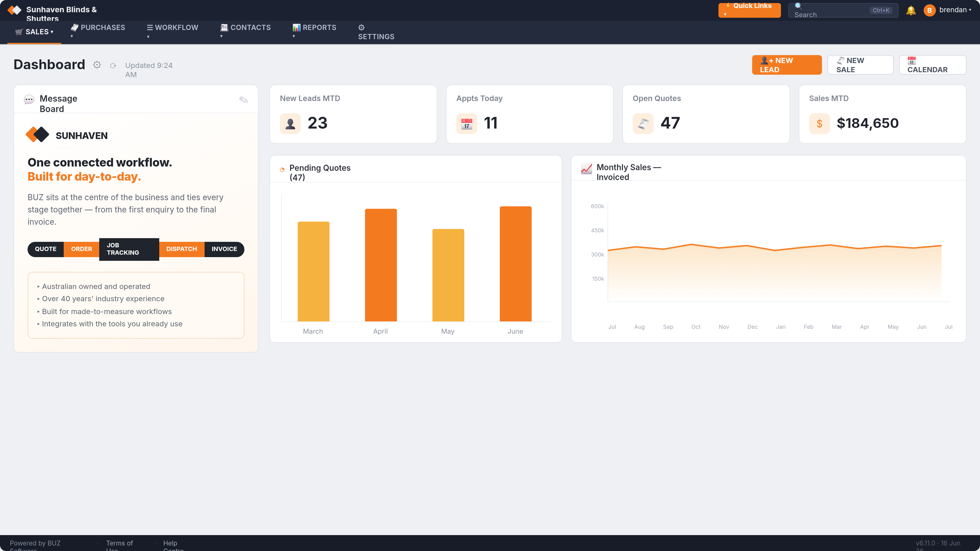The height and width of the screenshot is (551, 980).
Task: Open the Open Quotes value 47
Action: click(670, 123)
